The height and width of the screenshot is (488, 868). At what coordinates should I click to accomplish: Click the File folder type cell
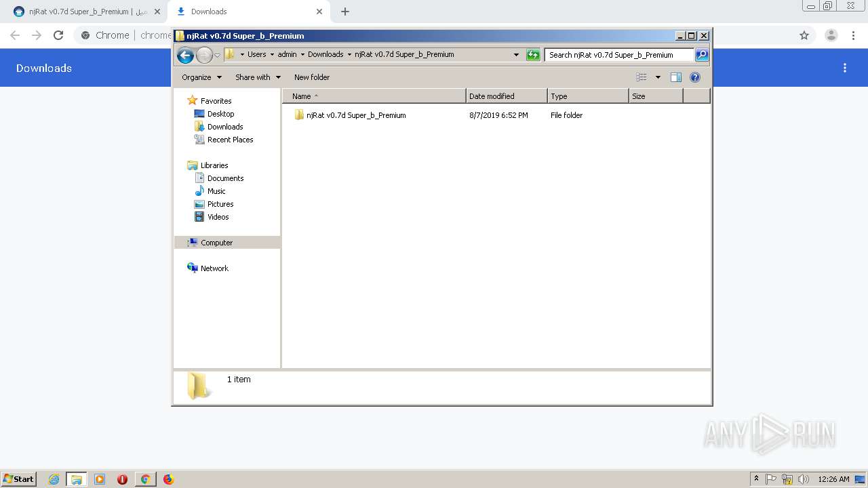click(x=566, y=115)
